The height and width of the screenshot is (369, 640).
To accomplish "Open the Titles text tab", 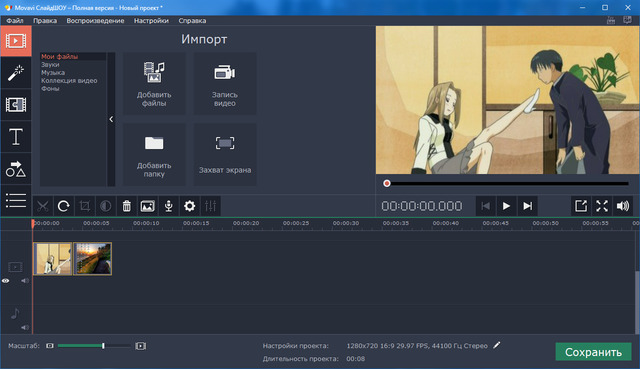I will (x=16, y=137).
